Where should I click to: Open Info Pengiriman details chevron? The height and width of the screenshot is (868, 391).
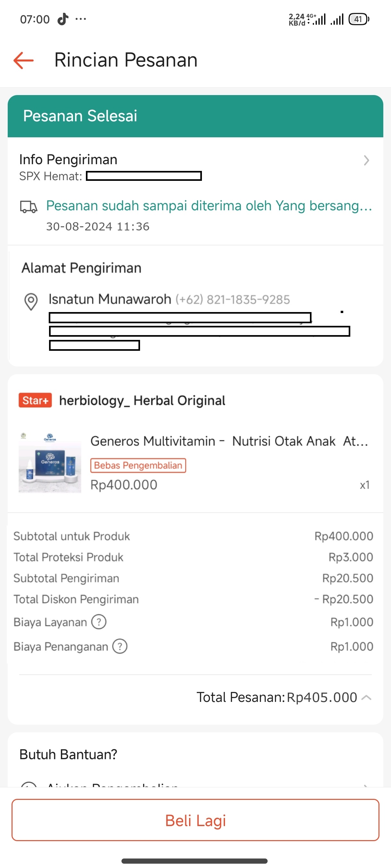click(x=366, y=160)
